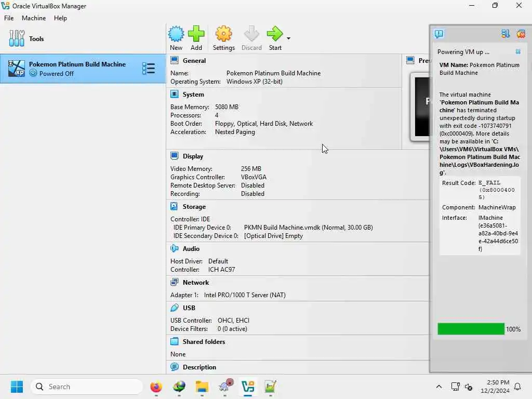Open General settings header link
This screenshot has width=532, height=399.
pyautogui.click(x=194, y=61)
